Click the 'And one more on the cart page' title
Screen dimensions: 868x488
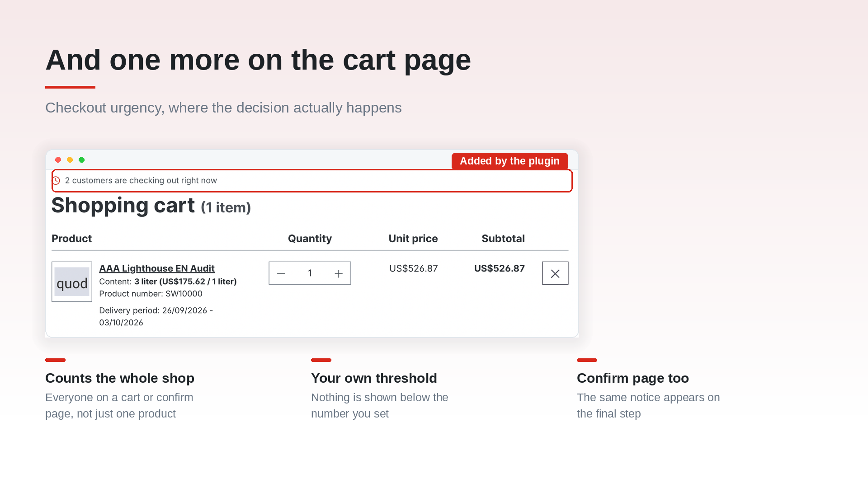(x=258, y=60)
